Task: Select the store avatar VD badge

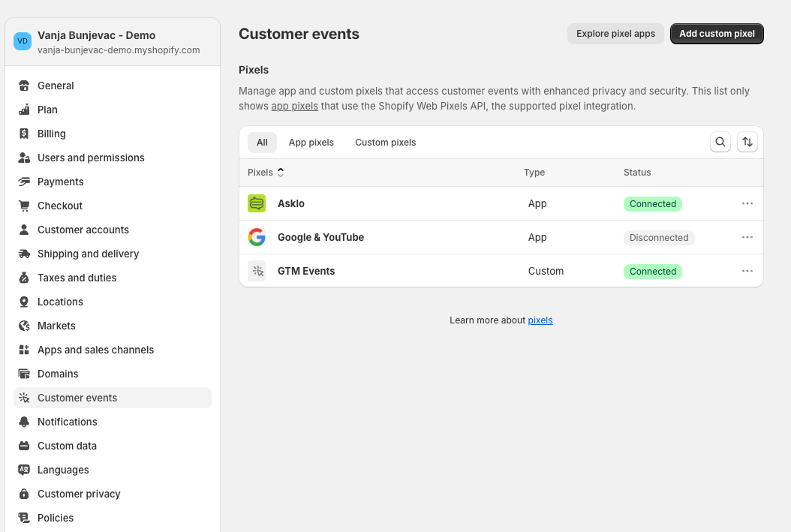Action: (23, 41)
